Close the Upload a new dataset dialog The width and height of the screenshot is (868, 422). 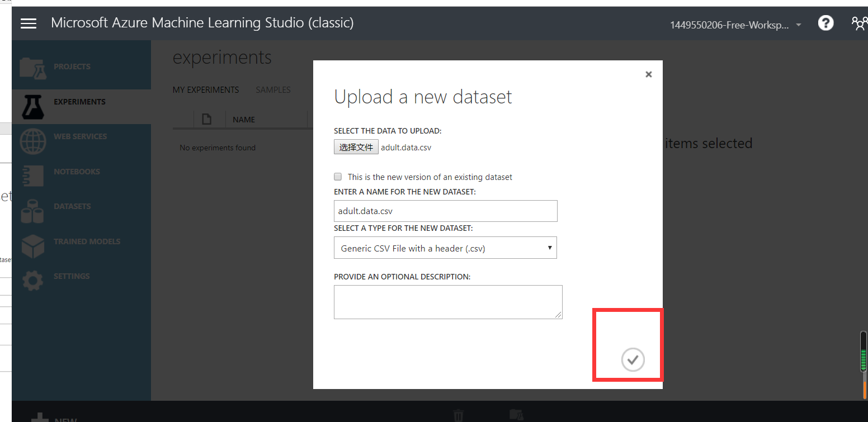point(649,74)
